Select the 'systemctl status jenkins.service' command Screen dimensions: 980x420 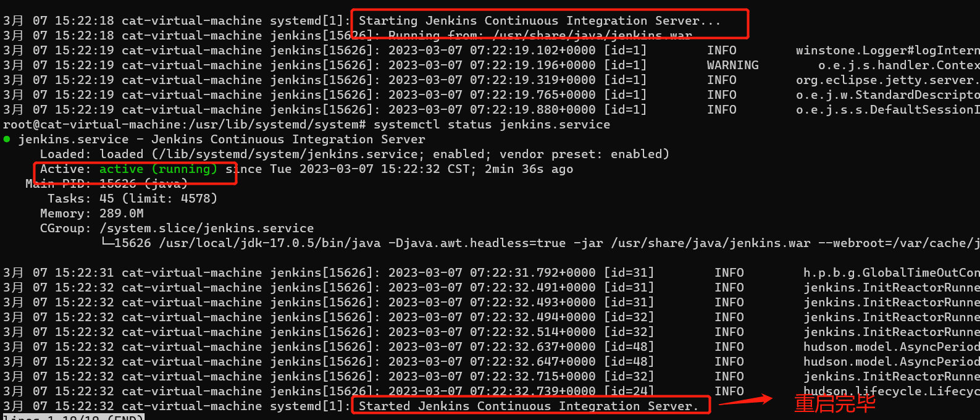(x=492, y=125)
